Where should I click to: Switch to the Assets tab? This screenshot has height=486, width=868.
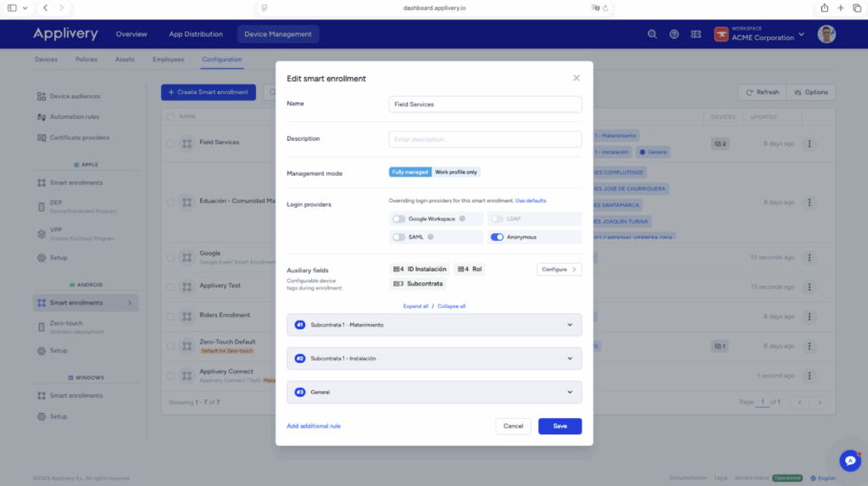click(125, 59)
